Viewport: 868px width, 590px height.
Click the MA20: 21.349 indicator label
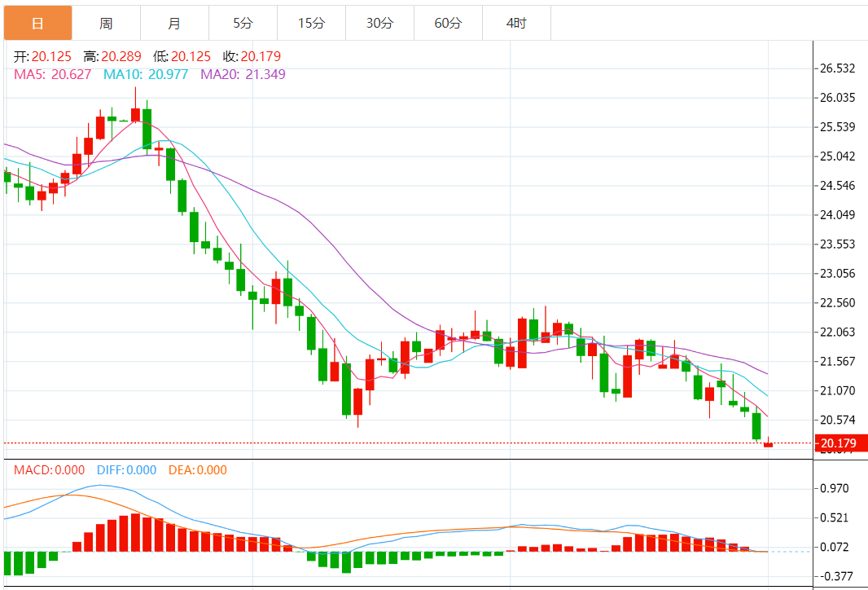[x=243, y=74]
